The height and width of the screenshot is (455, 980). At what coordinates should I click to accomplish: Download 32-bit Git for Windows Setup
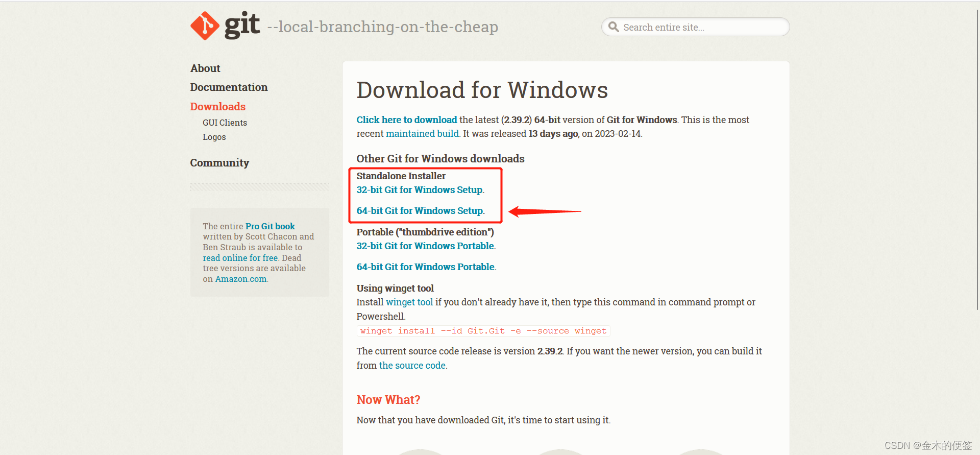tap(420, 189)
